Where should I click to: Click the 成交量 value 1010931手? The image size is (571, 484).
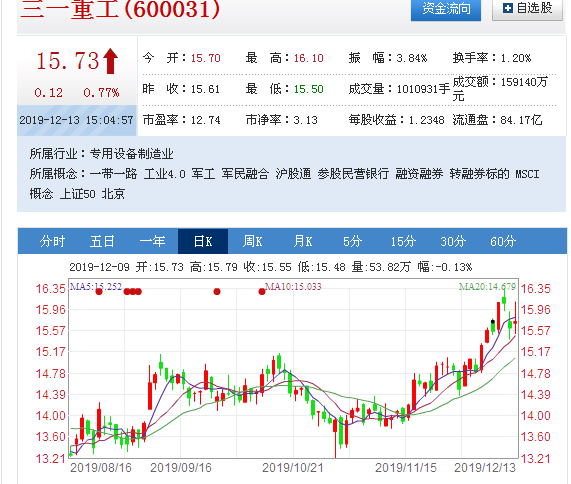tap(424, 89)
